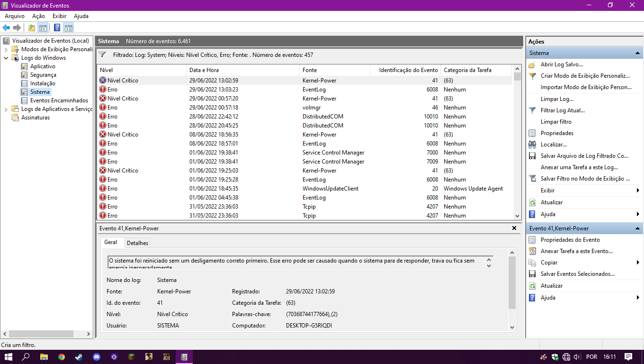Open the Ajuda submenu under Sistema actions

(x=584, y=214)
